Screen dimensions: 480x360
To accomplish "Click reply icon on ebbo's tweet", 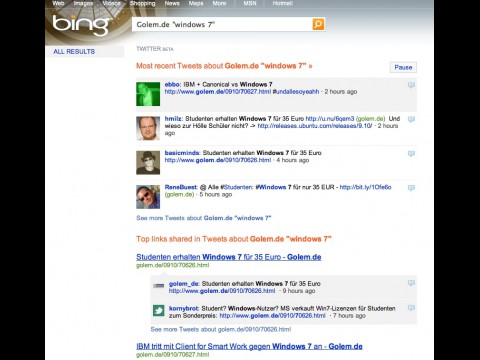I will click(x=411, y=85).
